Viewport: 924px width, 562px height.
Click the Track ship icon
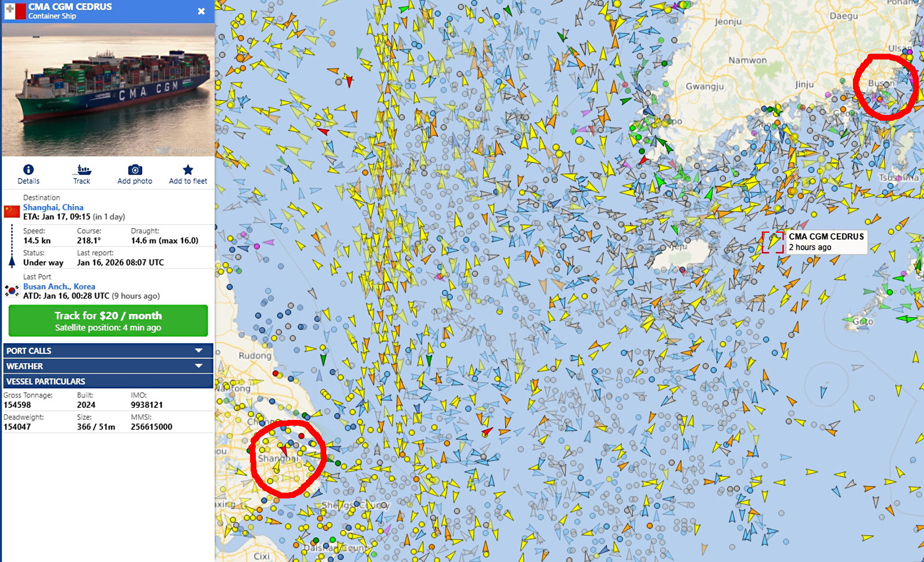point(81,170)
